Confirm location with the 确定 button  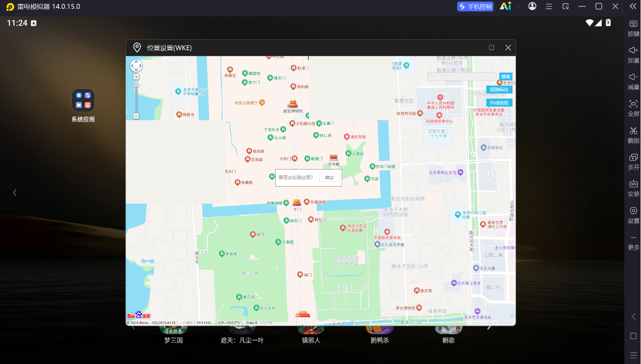(330, 177)
